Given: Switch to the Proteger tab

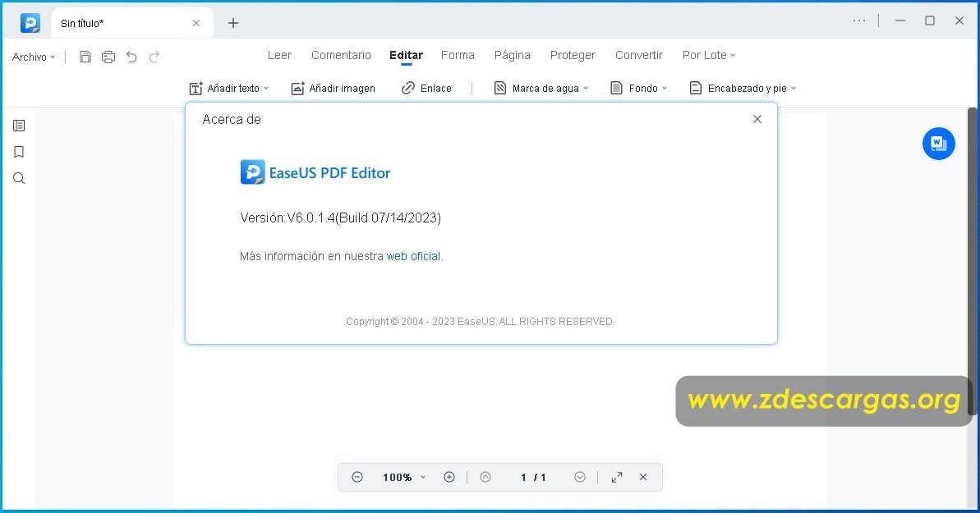Looking at the screenshot, I should tap(573, 55).
